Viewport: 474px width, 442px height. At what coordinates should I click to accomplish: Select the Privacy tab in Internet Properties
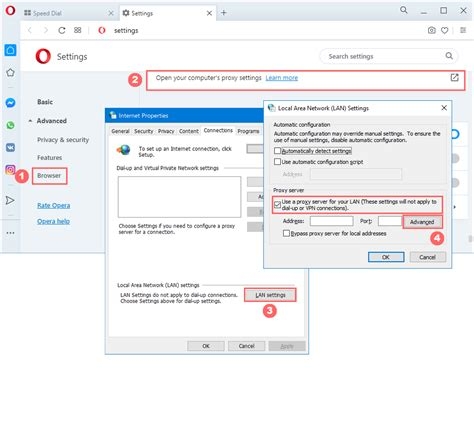166,131
